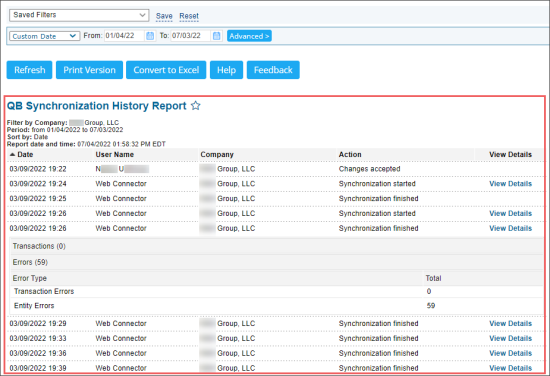
Task: Click the Reset filter link
Action: [189, 16]
